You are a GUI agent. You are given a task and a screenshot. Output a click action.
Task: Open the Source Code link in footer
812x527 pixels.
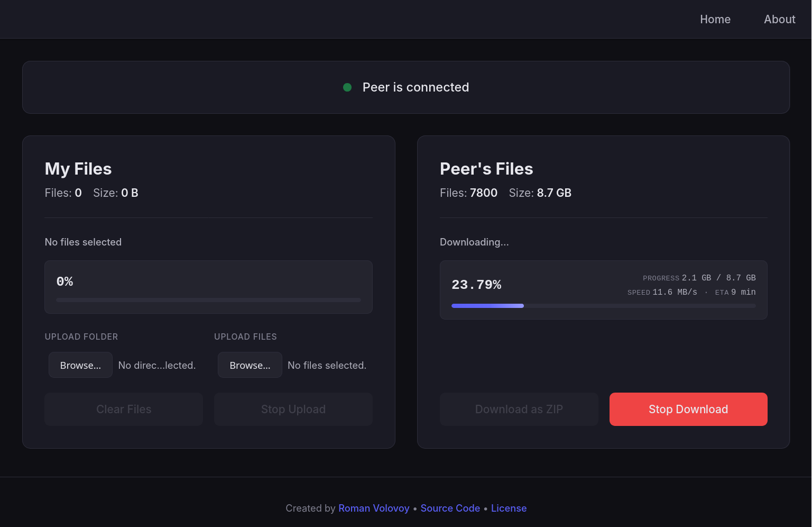click(450, 508)
